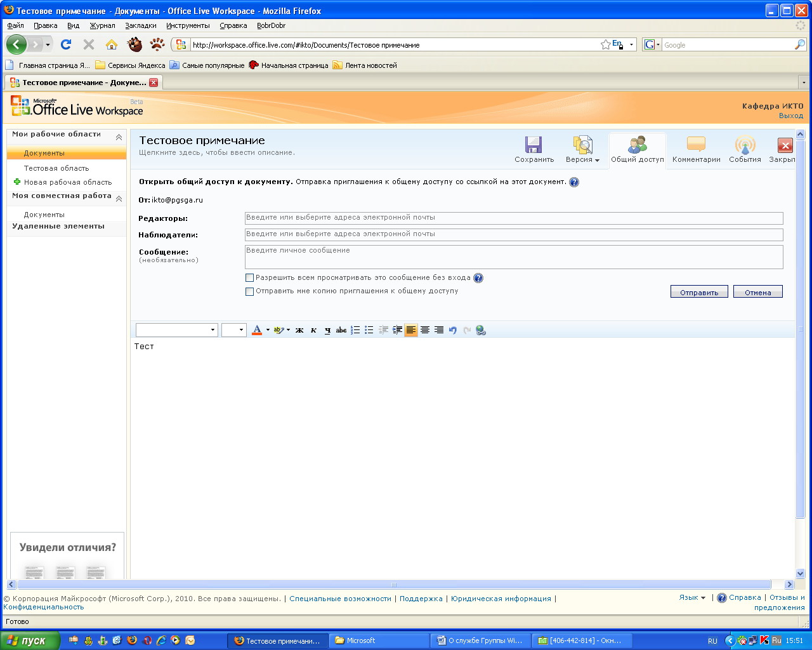Align text right

tap(439, 330)
